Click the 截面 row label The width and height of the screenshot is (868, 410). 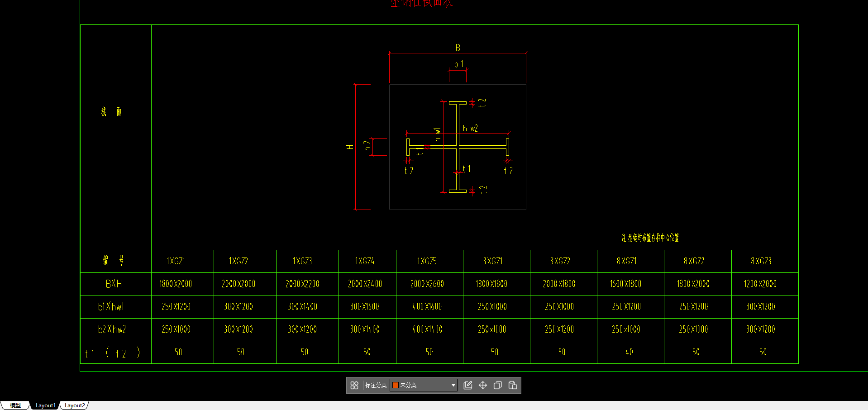tap(111, 112)
